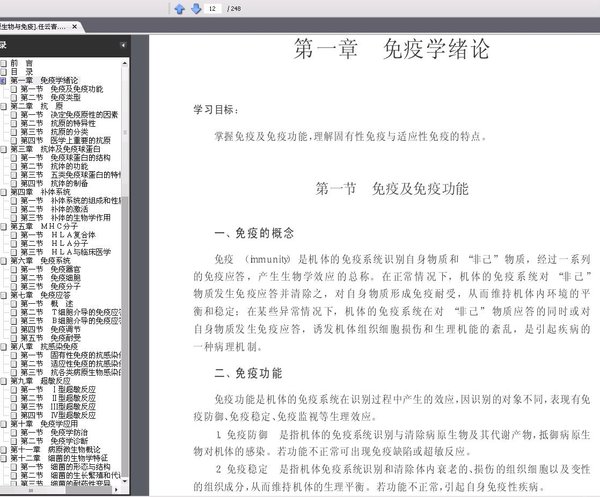Click the bookmark panel scroll-down arrow

click(x=125, y=481)
